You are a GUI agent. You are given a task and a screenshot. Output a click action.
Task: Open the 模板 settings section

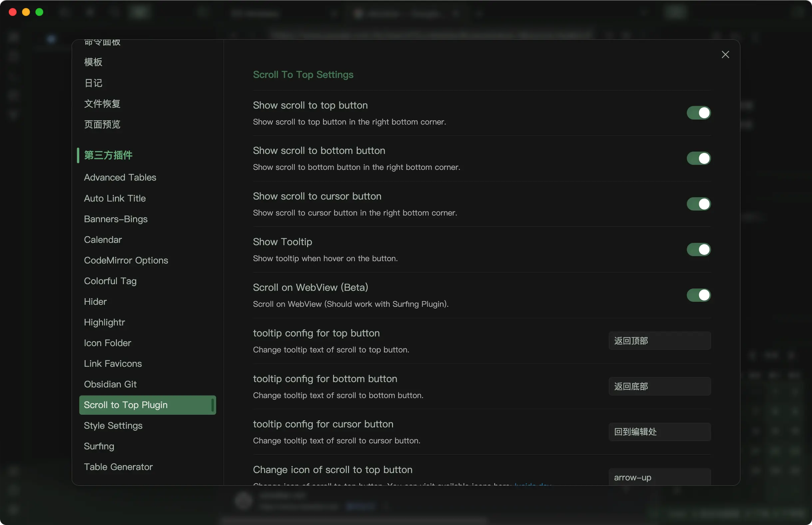(93, 62)
